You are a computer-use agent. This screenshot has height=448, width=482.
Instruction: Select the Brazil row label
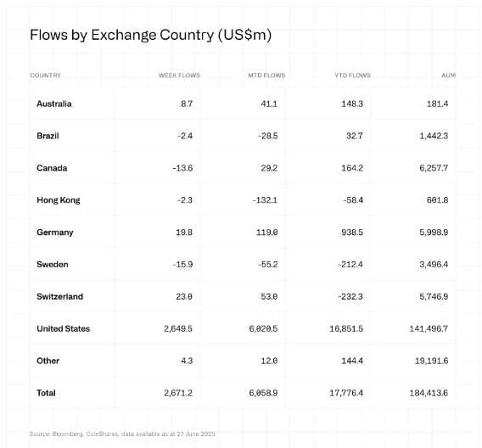(x=48, y=136)
